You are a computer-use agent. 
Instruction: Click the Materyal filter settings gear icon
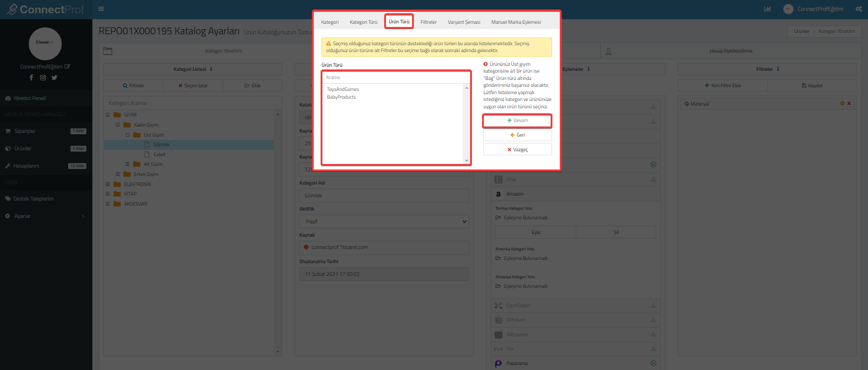point(842,104)
